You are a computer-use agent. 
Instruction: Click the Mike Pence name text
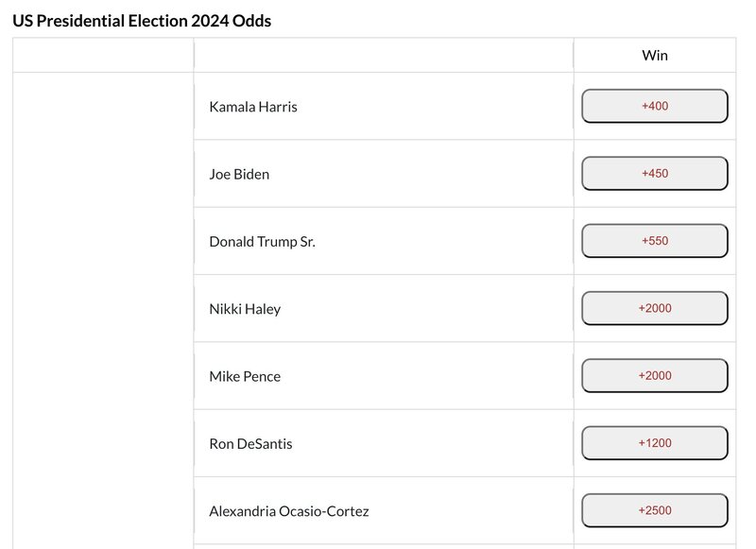pyautogui.click(x=245, y=376)
